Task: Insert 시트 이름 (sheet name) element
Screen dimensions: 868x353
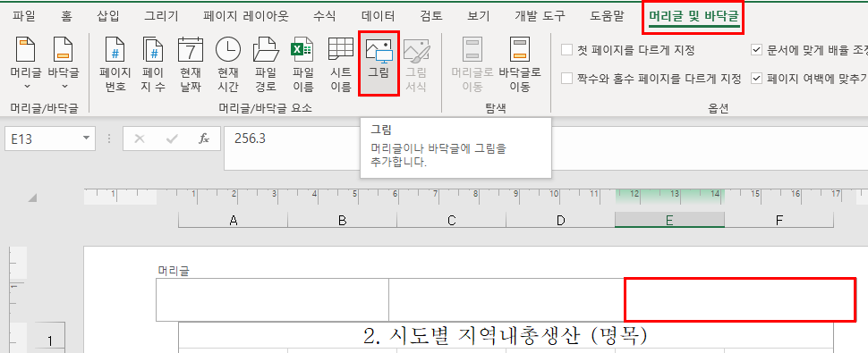Action: [340, 63]
